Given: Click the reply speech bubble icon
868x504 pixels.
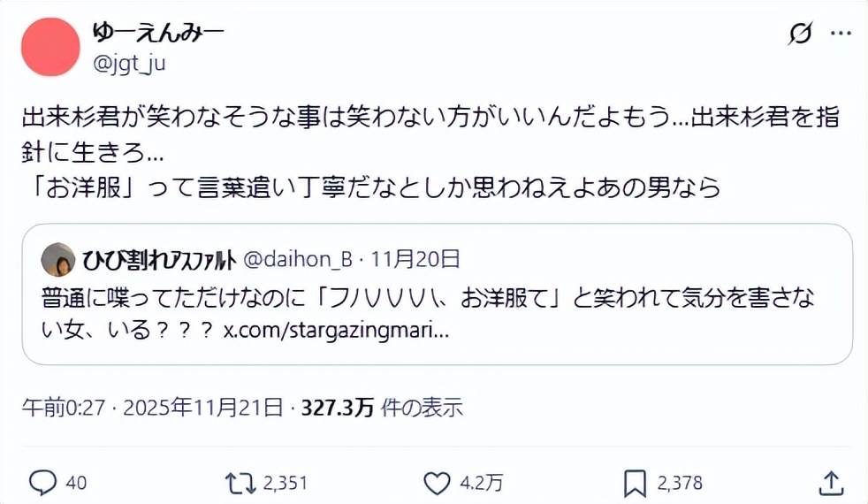Looking at the screenshot, I should [42, 482].
